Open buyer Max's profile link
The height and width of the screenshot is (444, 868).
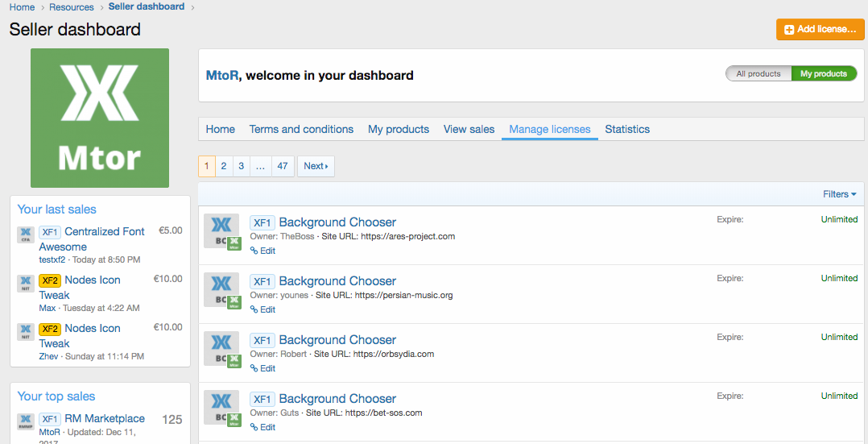[47, 308]
